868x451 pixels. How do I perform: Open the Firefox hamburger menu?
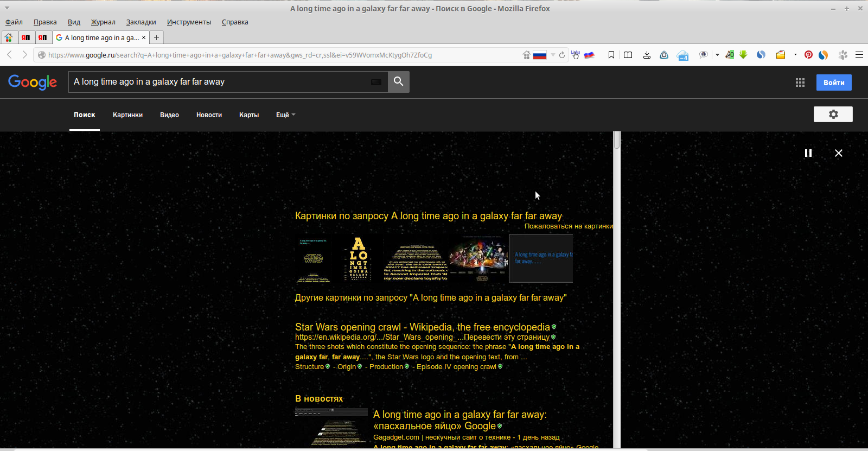859,55
